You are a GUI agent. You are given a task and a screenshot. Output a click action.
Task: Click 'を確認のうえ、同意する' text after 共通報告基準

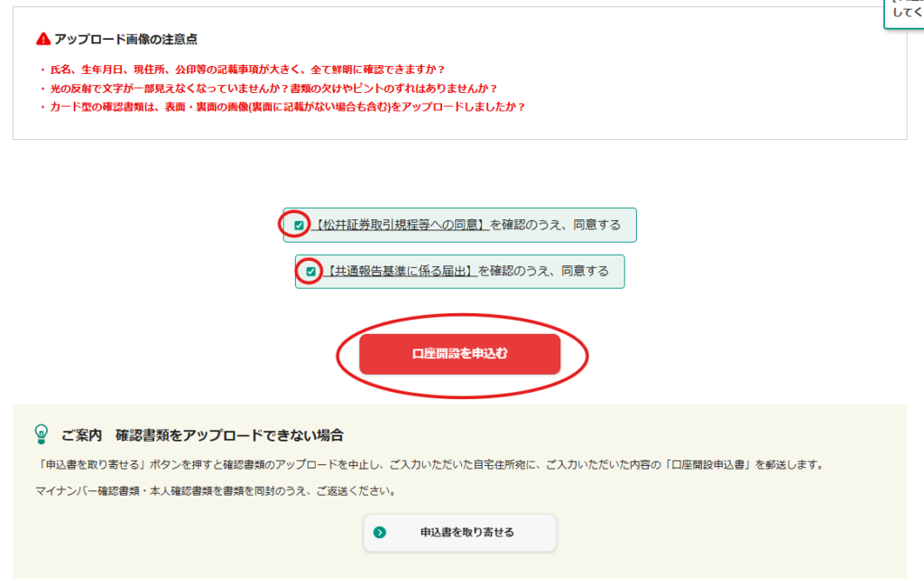coord(544,270)
